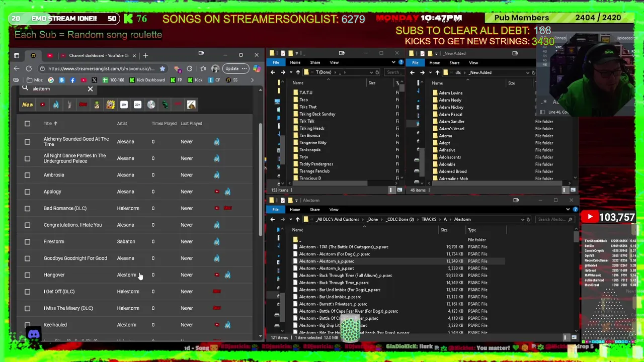Viewport: 644px width, 362px height.
Task: Check the Hangover song row
Action: coord(28,275)
